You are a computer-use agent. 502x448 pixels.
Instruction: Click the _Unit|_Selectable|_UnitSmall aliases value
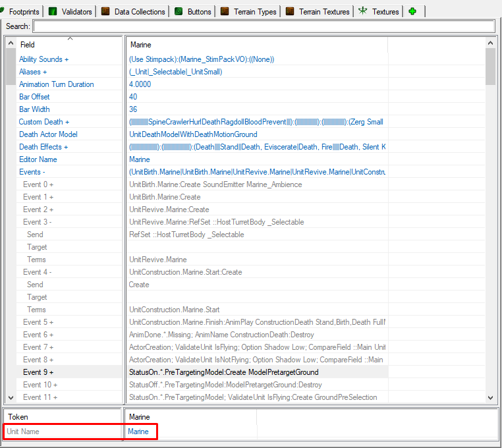click(175, 72)
